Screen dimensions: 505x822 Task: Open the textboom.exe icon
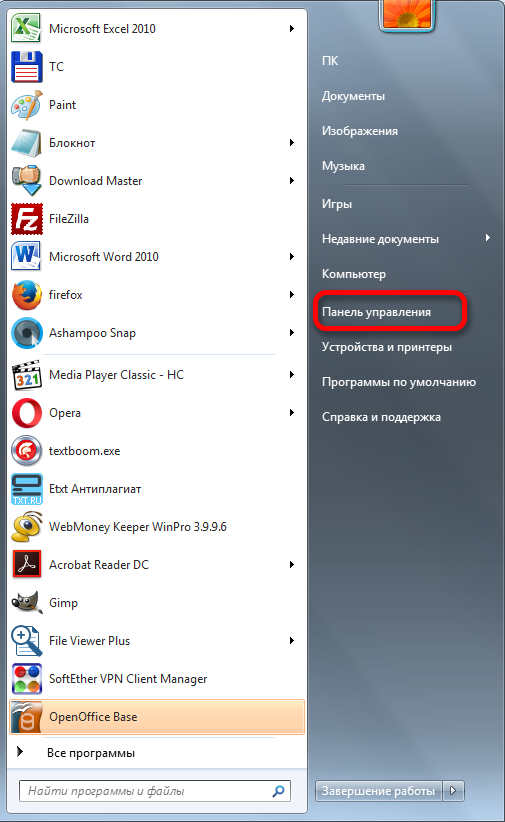click(26, 451)
